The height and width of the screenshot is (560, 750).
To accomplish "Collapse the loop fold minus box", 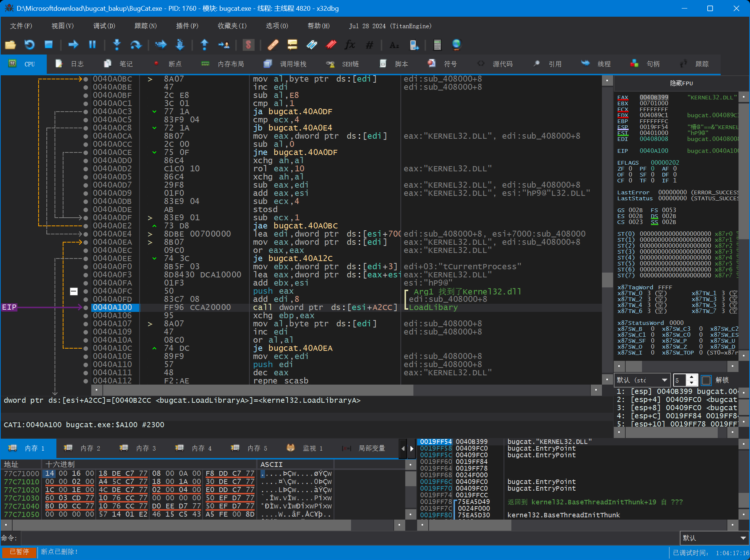I will 74,291.
